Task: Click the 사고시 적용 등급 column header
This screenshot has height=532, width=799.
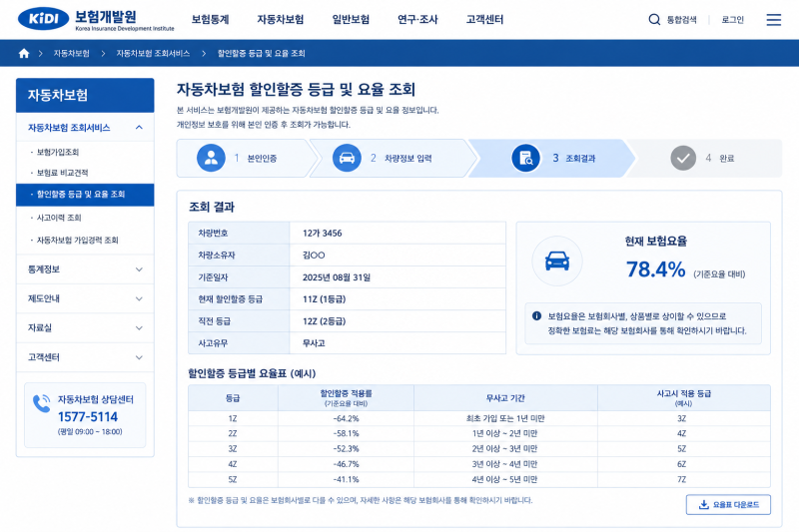Action: (683, 397)
